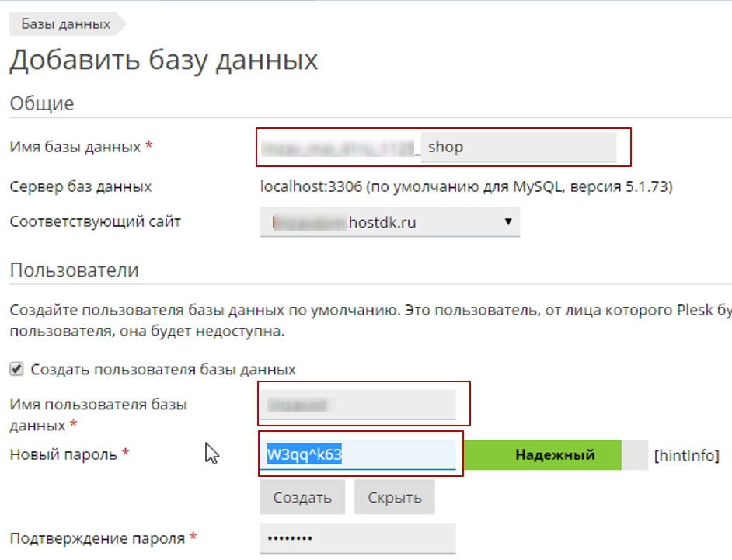Click the Пользователи section heading
This screenshot has width=732, height=560.
pyautogui.click(x=74, y=270)
